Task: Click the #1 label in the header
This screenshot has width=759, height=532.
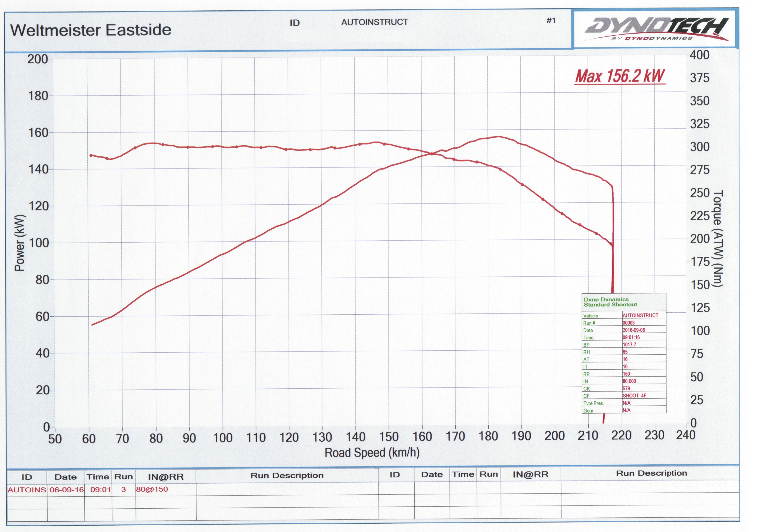Action: 551,21
